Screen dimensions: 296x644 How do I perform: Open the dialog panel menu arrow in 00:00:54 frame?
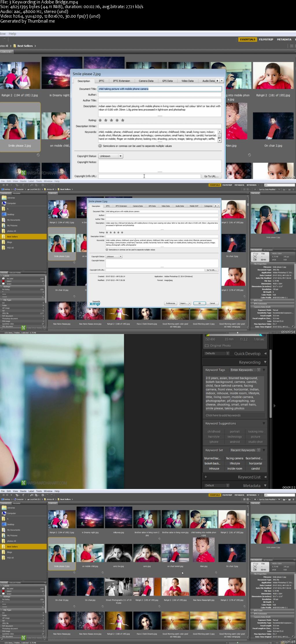(219, 206)
